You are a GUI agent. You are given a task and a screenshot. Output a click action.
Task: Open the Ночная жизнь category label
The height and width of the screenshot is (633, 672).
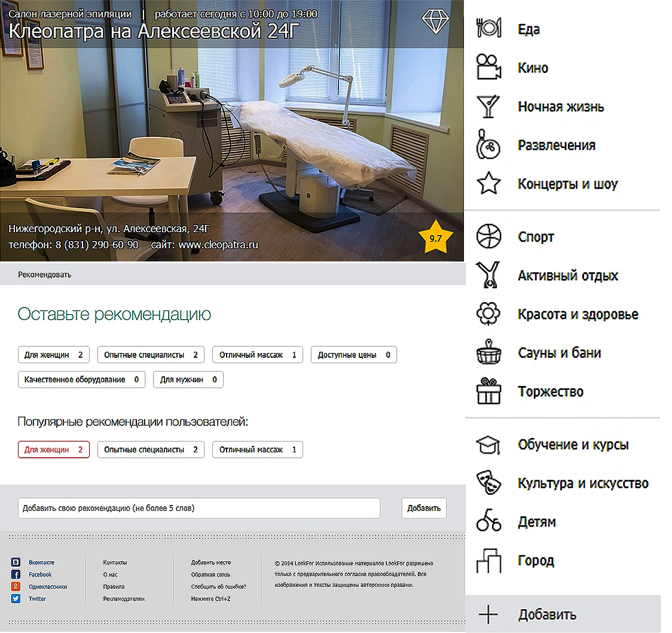561,106
